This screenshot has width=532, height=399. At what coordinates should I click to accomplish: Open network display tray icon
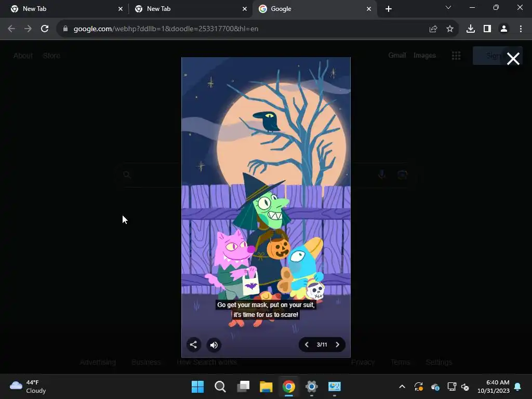pyautogui.click(x=451, y=387)
